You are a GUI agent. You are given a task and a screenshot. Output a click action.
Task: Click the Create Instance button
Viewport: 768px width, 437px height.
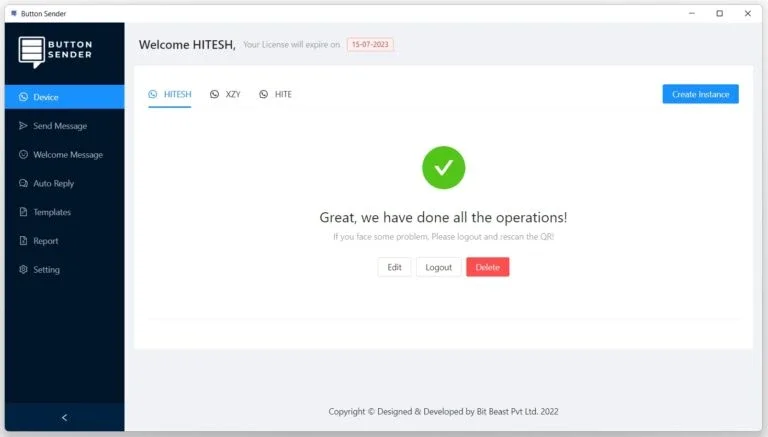pos(700,94)
